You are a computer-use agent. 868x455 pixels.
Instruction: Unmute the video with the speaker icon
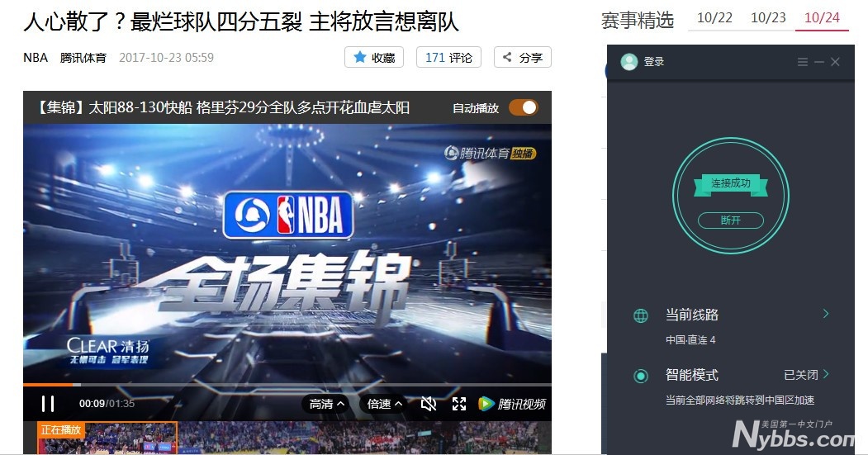pos(429,404)
